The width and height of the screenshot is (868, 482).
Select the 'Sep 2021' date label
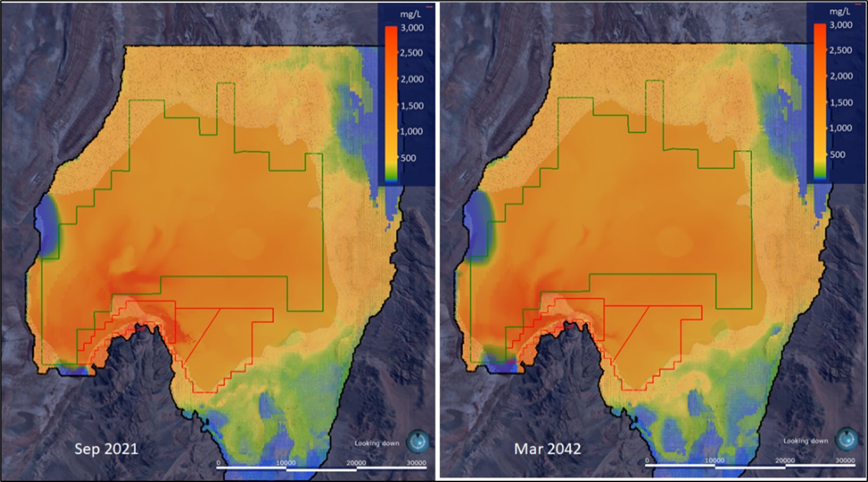[x=106, y=449]
